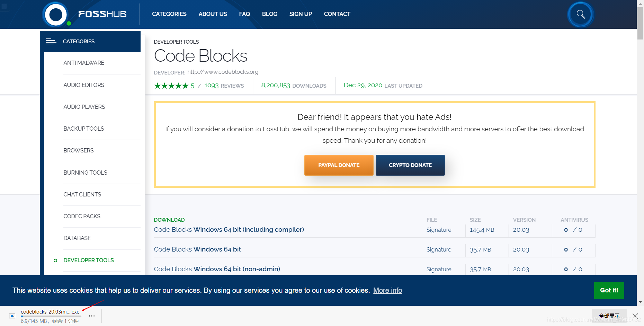Click antivirus 0/0 result for plain Windows 64 bit row
The width and height of the screenshot is (644, 326).
(573, 249)
